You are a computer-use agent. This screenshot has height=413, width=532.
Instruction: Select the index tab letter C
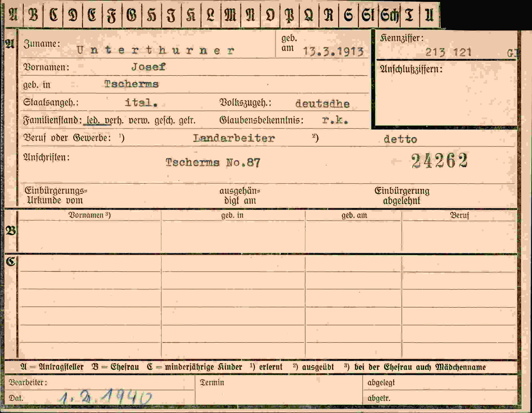click(53, 15)
